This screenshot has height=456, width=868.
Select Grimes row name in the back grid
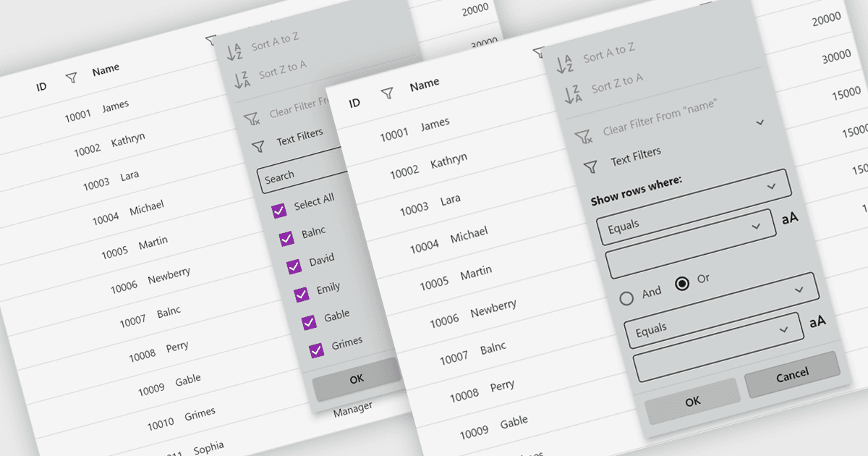[x=200, y=414]
